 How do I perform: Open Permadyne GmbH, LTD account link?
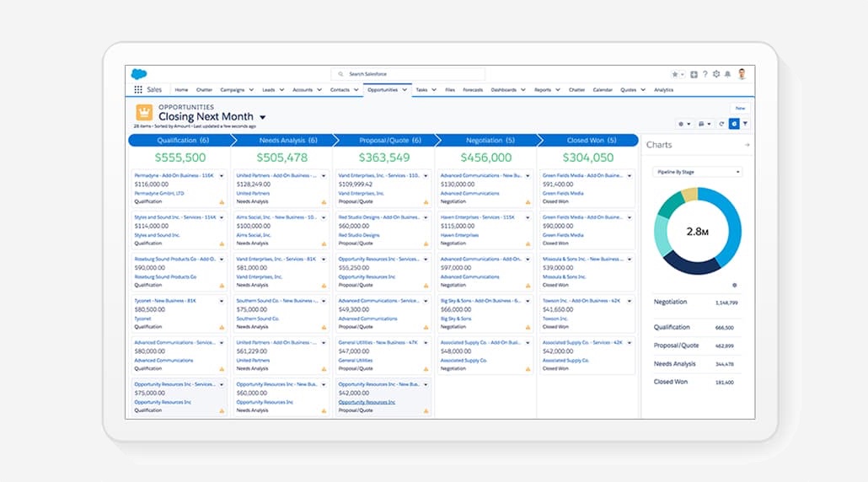pos(159,194)
